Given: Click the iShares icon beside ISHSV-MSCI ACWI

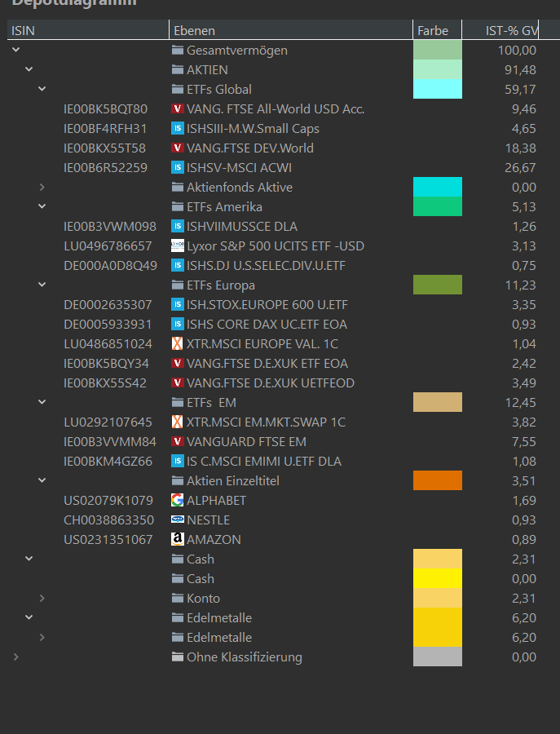Looking at the screenshot, I should pyautogui.click(x=178, y=167).
